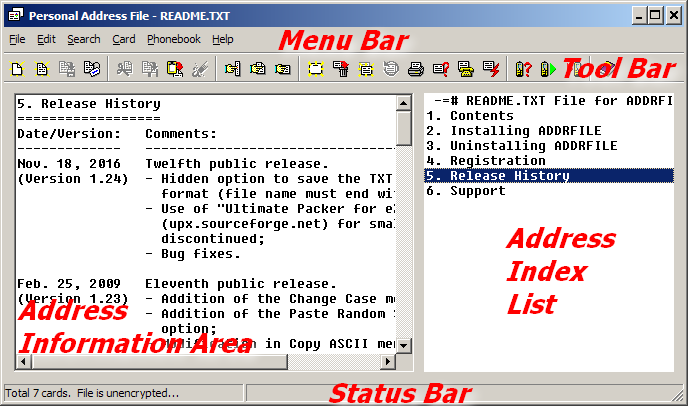Click the sparkling card with lines icon
Viewport: 688px width, 406px height.
(366, 69)
